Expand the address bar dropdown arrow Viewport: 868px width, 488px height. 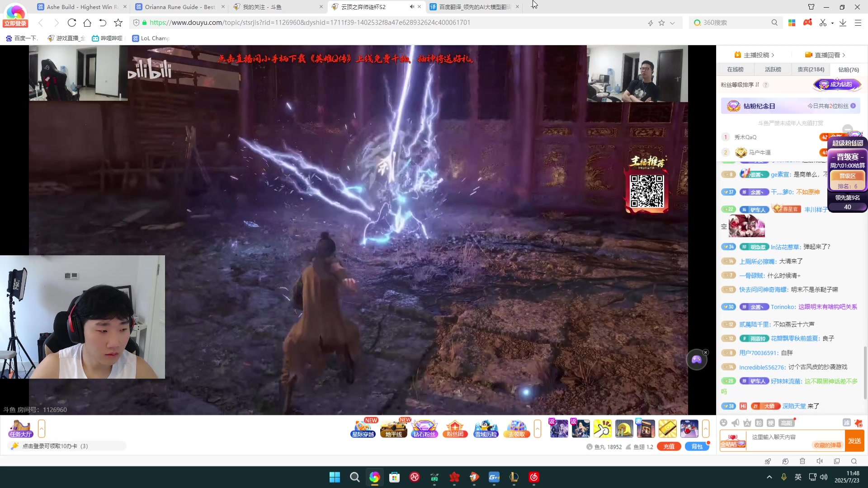click(x=672, y=23)
